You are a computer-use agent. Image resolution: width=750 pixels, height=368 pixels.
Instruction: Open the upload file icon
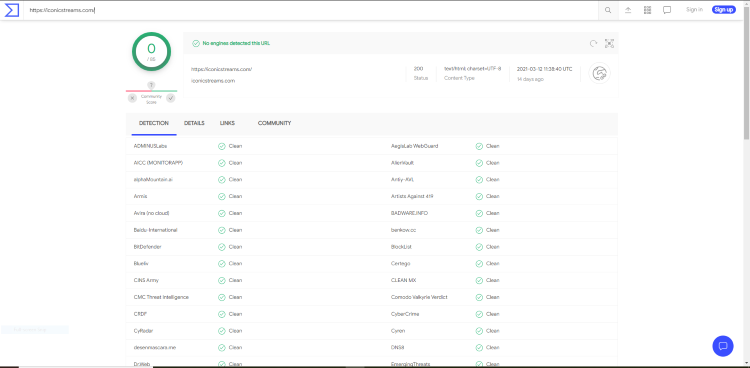628,10
